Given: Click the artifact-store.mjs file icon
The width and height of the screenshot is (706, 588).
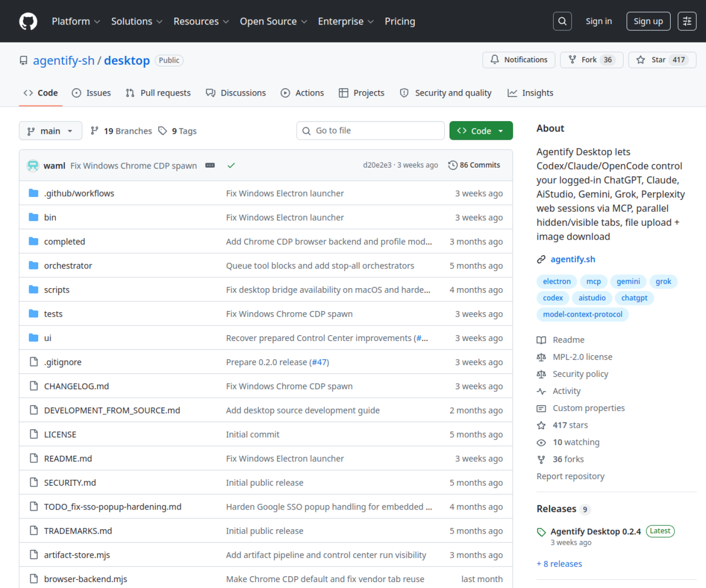Looking at the screenshot, I should pos(33,555).
